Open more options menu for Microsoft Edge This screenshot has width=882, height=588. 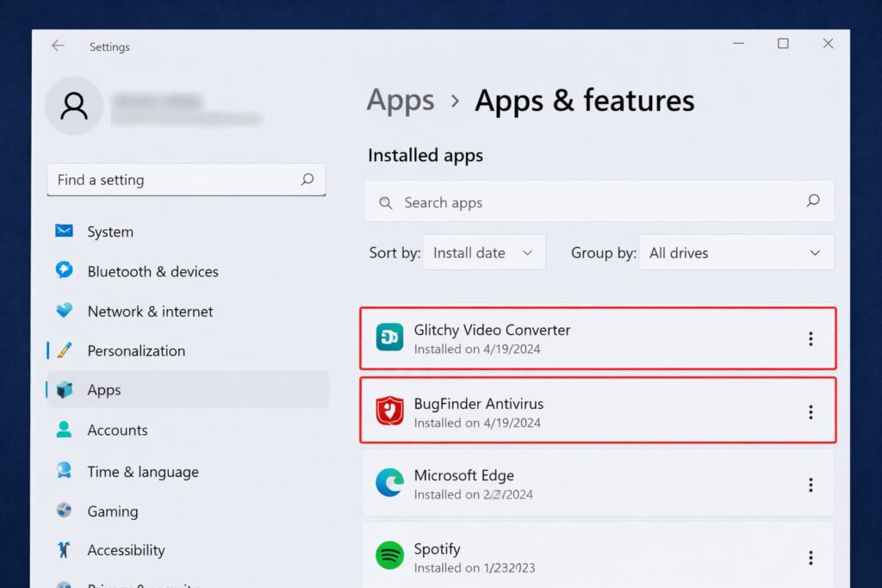tap(810, 485)
